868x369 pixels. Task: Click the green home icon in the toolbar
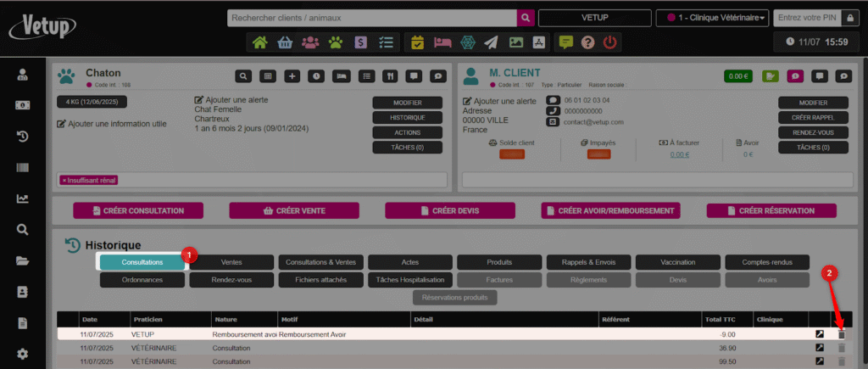tap(259, 42)
